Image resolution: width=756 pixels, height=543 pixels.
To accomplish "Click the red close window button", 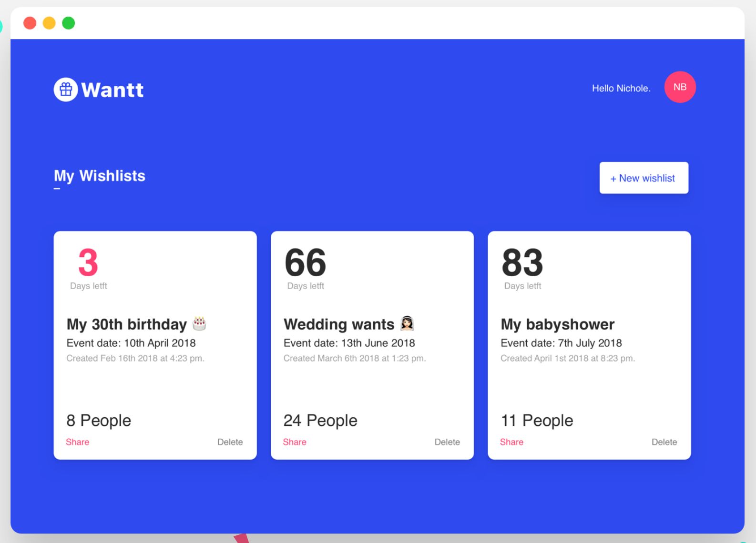I will pos(30,23).
